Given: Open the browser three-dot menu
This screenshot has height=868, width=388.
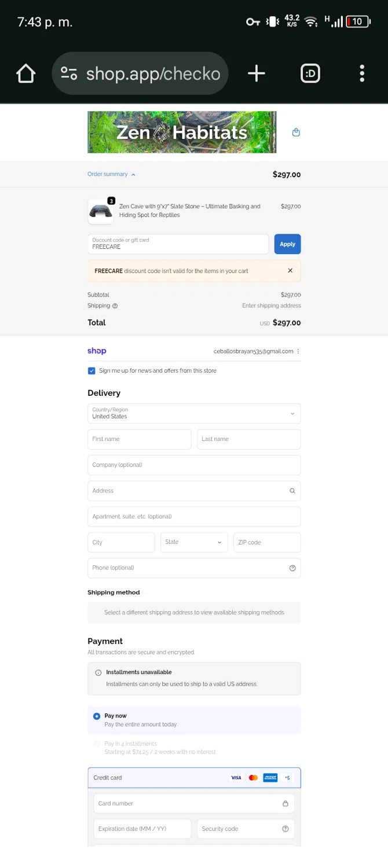Looking at the screenshot, I should point(362,73).
